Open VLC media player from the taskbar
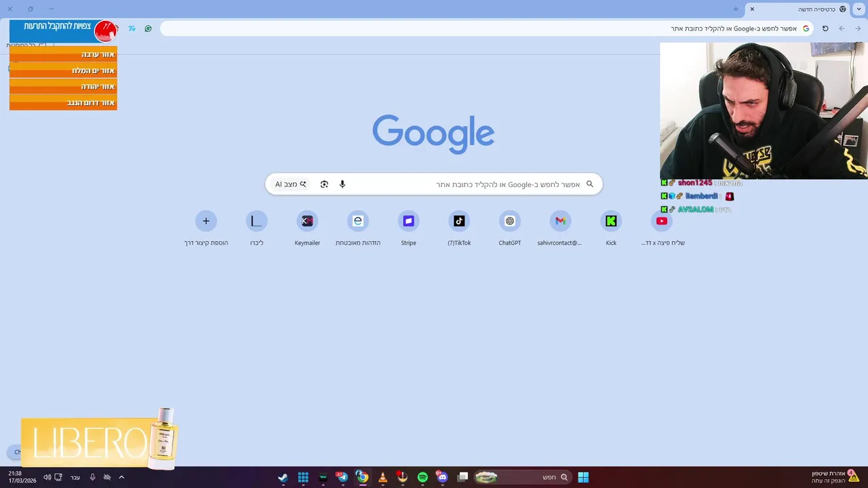This screenshot has width=868, height=488. pos(382,477)
